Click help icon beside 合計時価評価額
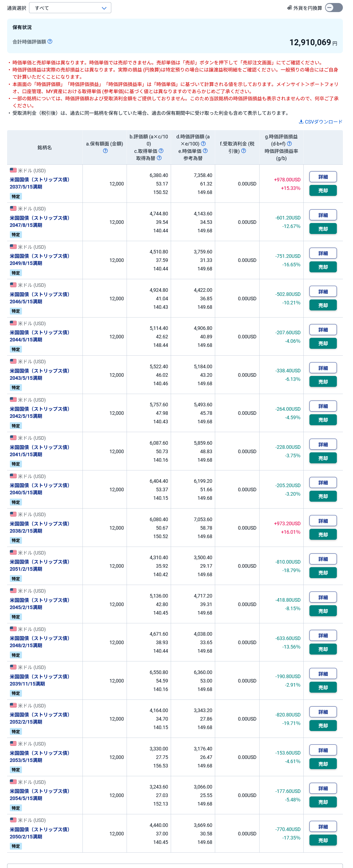This screenshot has width=353, height=868. (x=50, y=41)
